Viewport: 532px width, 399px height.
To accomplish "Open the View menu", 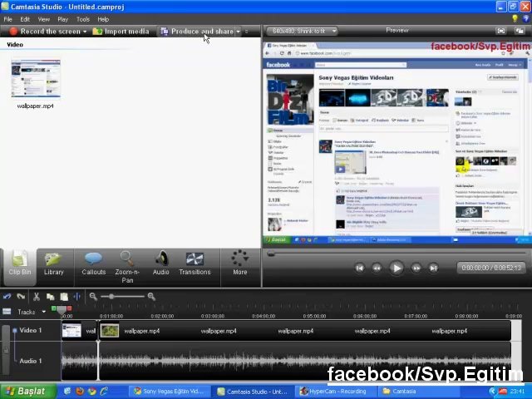I will coord(43,19).
